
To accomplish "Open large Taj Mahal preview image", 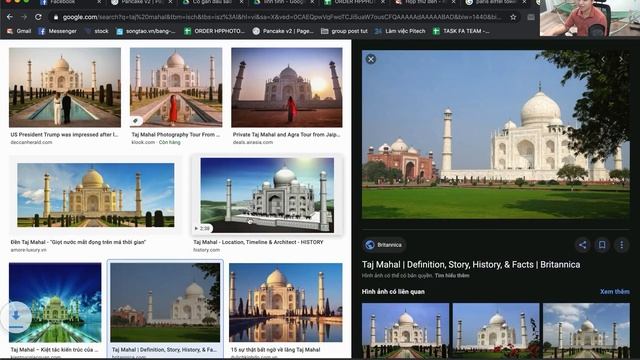I will [x=496, y=135].
